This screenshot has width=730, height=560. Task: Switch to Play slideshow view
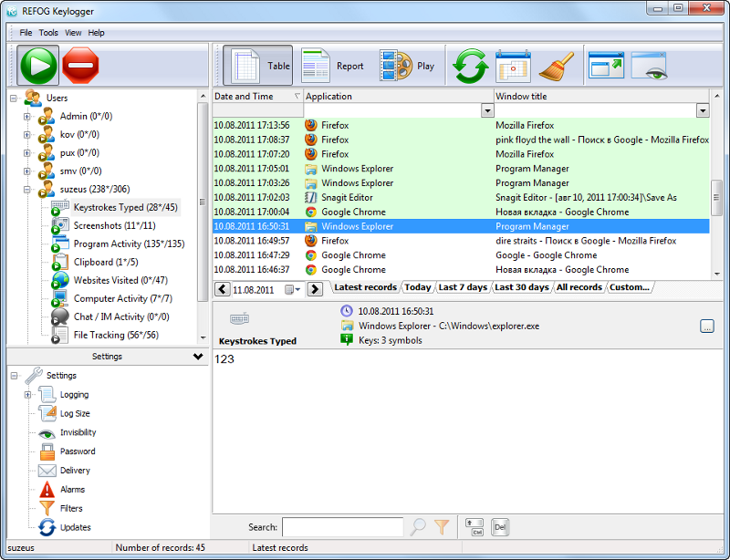407,66
